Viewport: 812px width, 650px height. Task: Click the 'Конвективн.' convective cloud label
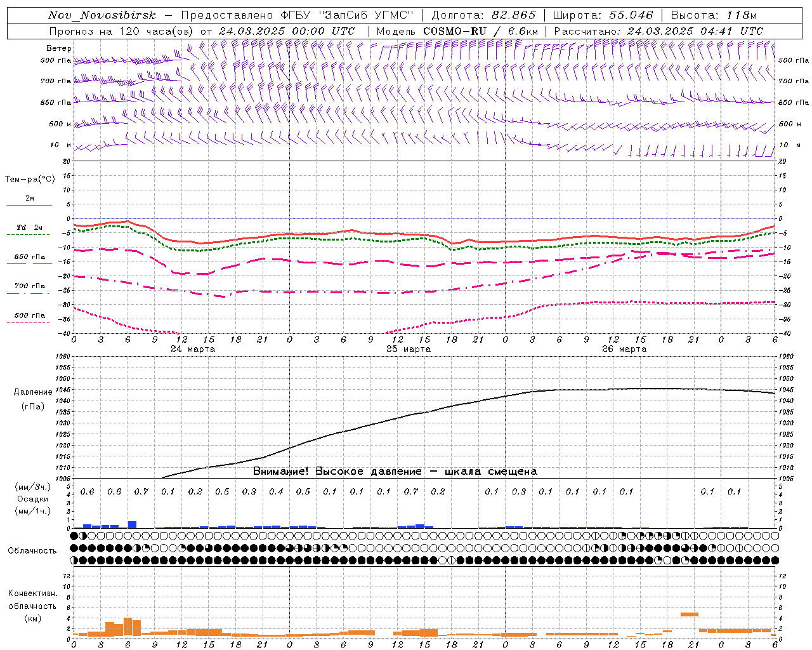[32, 594]
